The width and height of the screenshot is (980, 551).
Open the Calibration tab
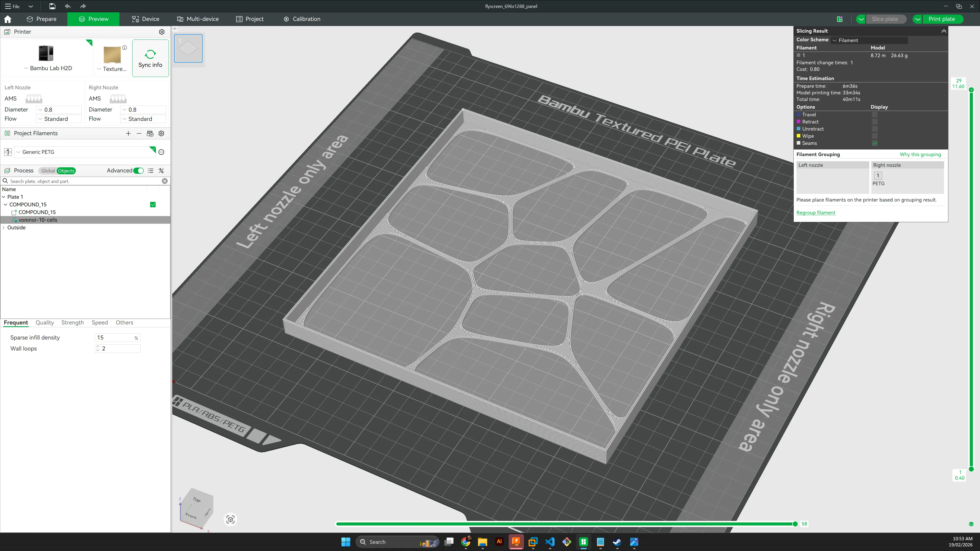click(302, 19)
